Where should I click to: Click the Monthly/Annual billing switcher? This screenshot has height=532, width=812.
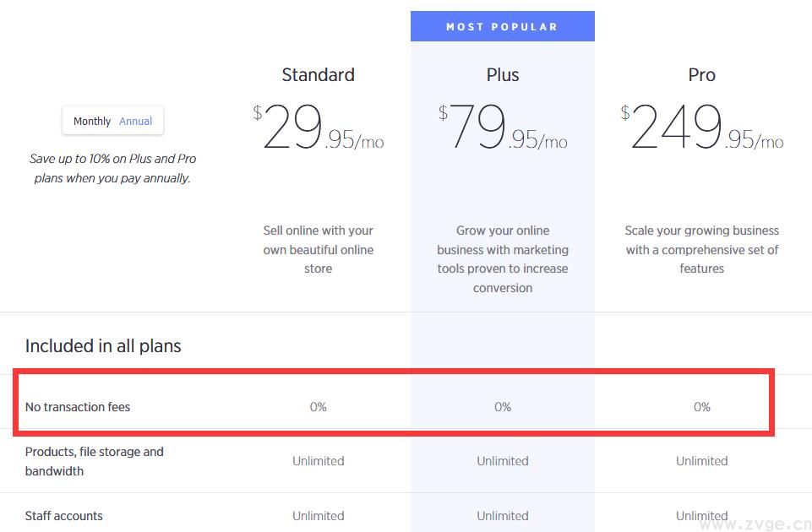click(112, 121)
